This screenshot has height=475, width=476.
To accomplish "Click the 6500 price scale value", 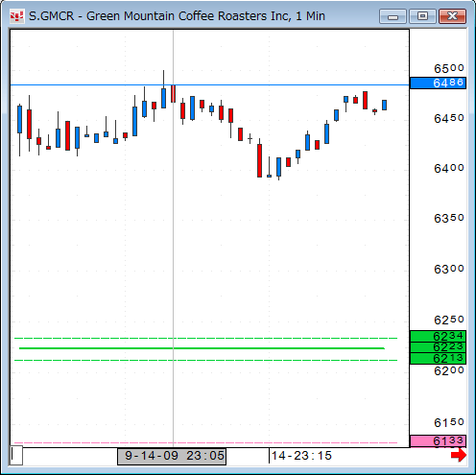I will tap(448, 68).
